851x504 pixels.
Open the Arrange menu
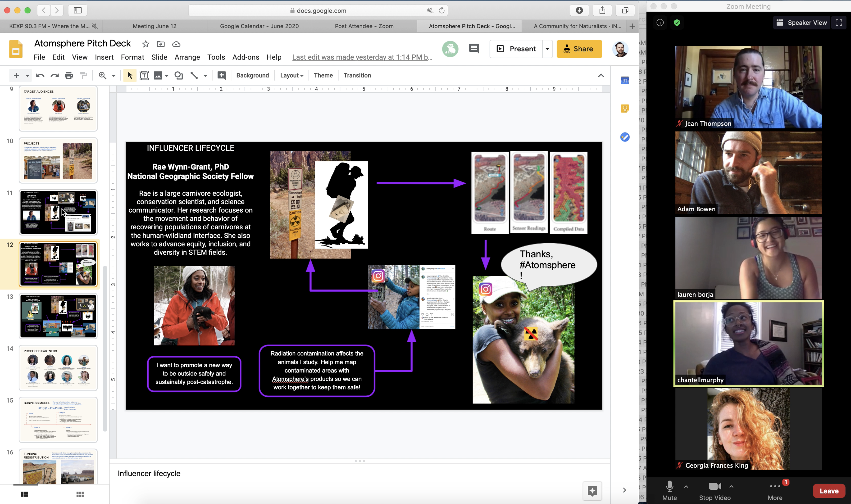tap(187, 57)
